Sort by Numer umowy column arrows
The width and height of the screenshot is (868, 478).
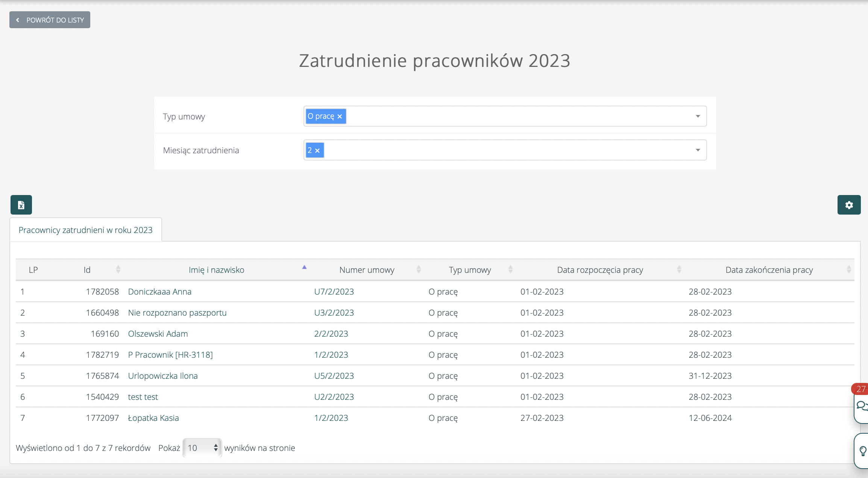coord(419,269)
